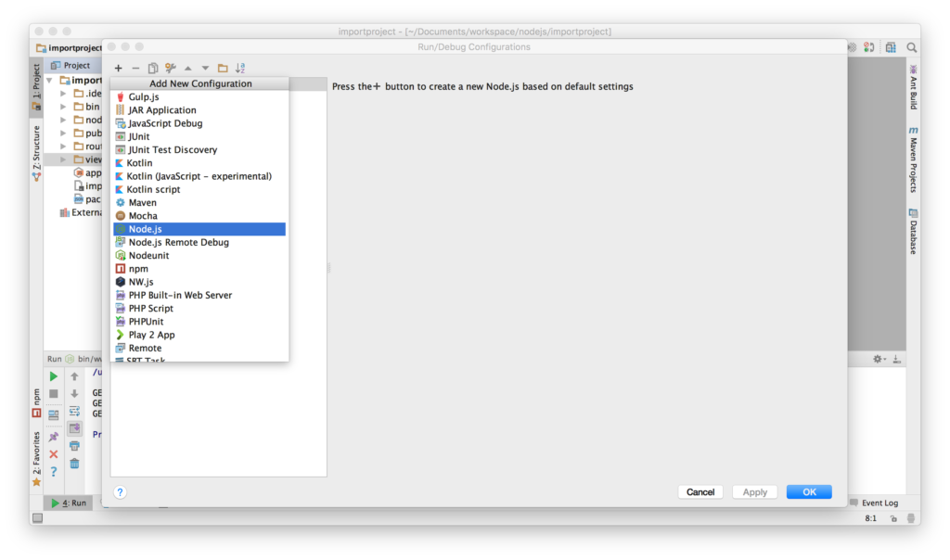Image resolution: width=950 pixels, height=560 pixels.
Task: Select Mocha in the configuration list
Action: click(x=199, y=216)
